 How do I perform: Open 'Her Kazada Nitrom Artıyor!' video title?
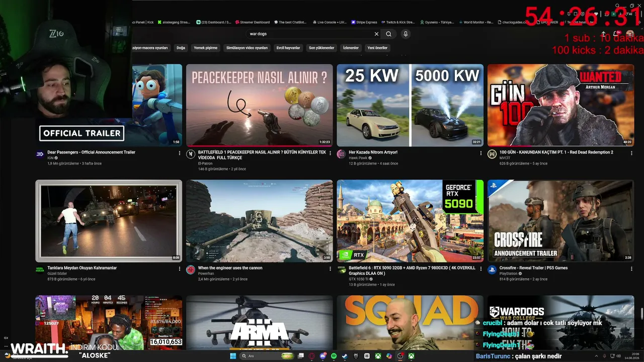(x=373, y=152)
